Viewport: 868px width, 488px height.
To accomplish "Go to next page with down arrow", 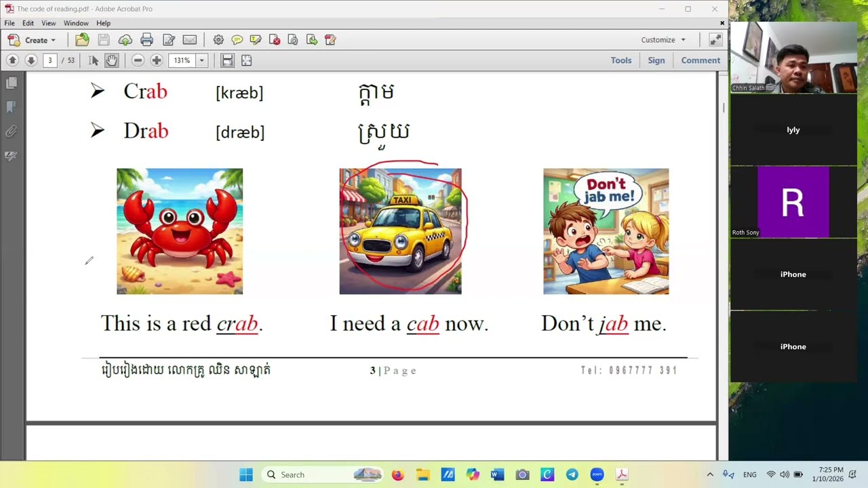I will 31,60.
